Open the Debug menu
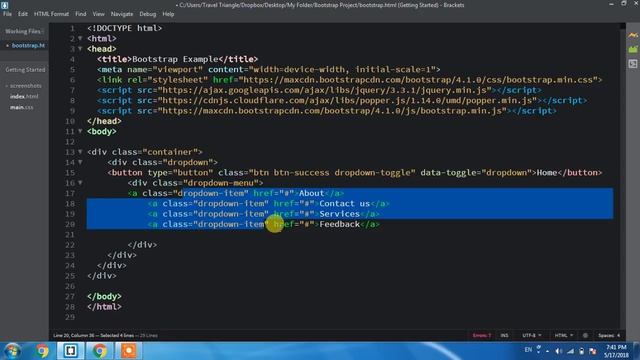This screenshot has width=640, height=360. pos(147,14)
